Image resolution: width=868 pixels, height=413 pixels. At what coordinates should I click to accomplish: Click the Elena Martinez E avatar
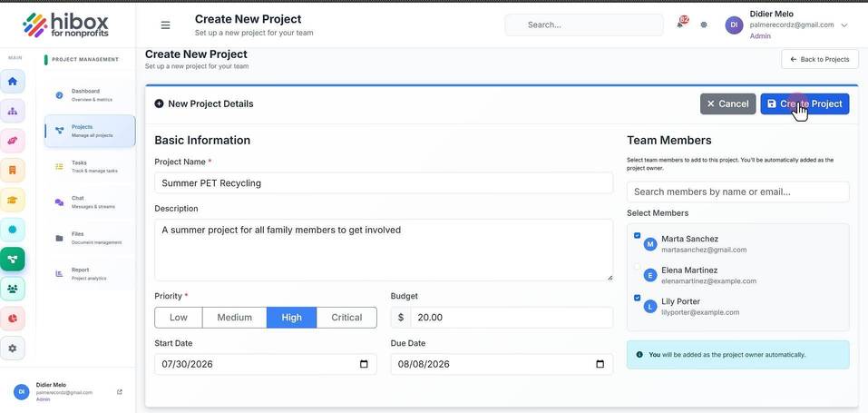pos(650,275)
